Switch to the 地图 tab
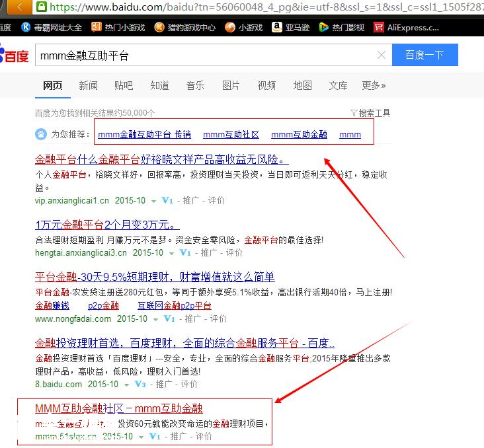 [303, 85]
